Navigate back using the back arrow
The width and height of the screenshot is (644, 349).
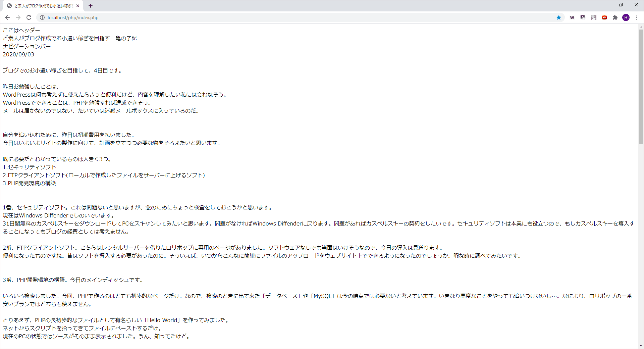7,17
